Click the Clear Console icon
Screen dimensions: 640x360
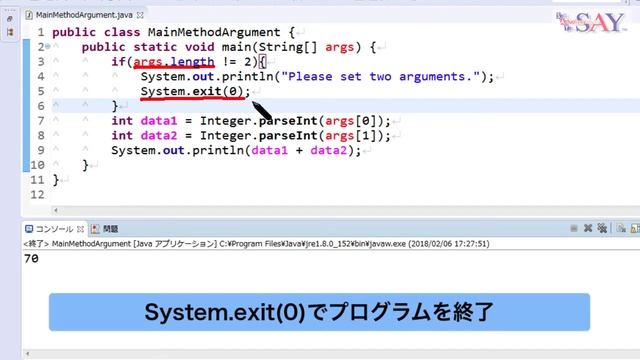point(621,228)
